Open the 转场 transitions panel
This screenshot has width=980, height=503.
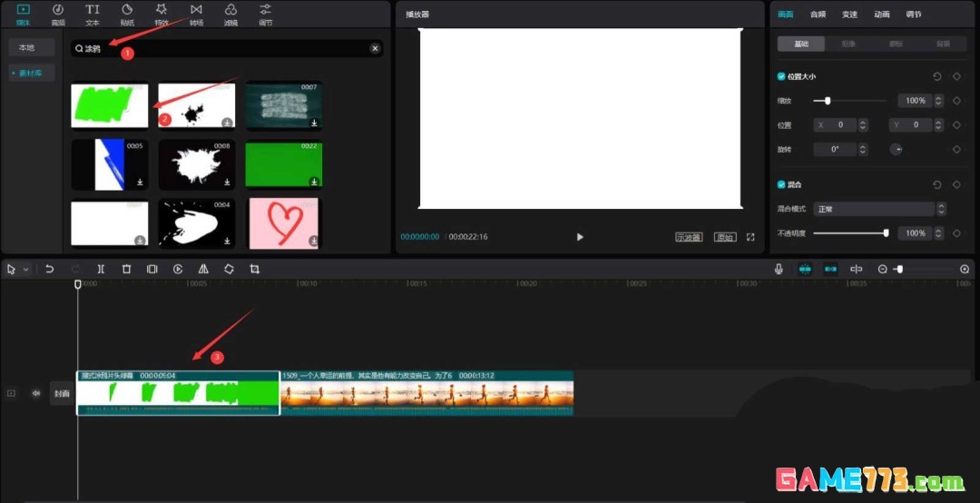point(196,15)
